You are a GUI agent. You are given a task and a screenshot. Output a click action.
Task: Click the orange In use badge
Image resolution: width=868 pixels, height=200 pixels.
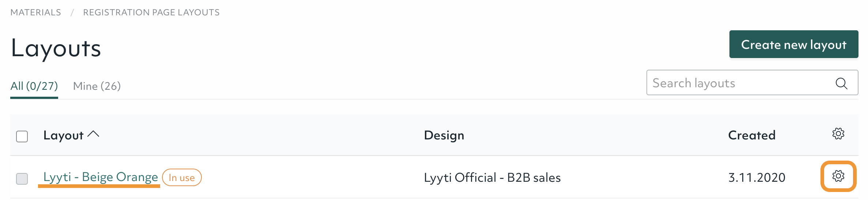(182, 177)
